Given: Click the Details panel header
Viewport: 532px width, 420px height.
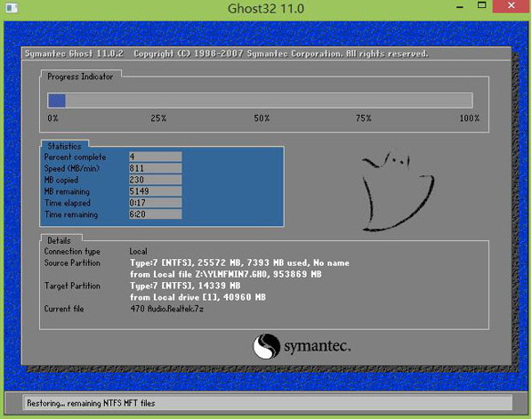Looking at the screenshot, I should point(59,240).
